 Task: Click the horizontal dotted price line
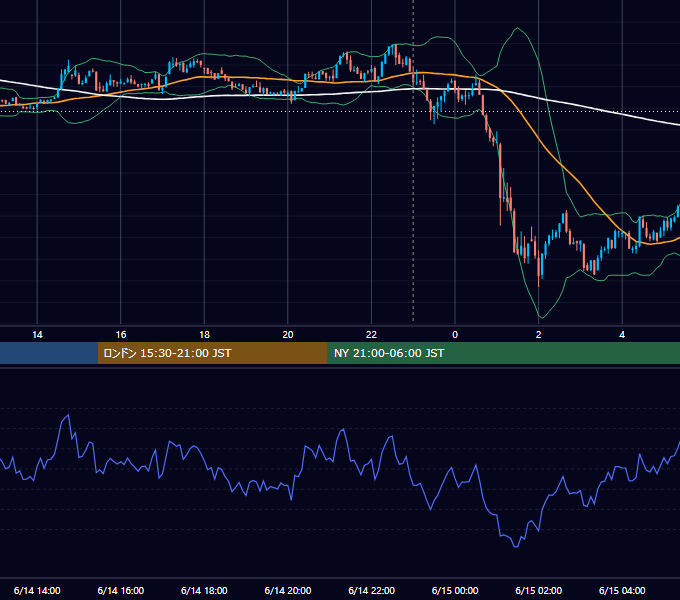[x=340, y=111]
